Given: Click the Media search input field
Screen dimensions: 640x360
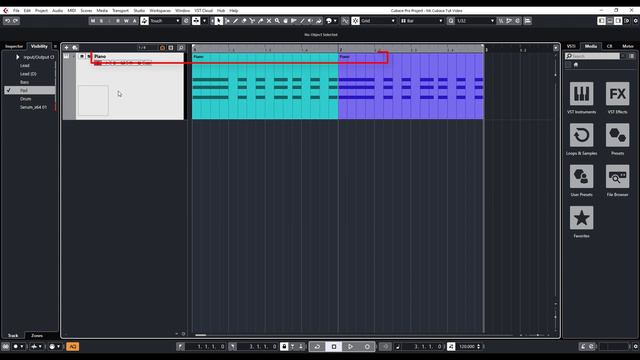Looking at the screenshot, I should pos(592,56).
